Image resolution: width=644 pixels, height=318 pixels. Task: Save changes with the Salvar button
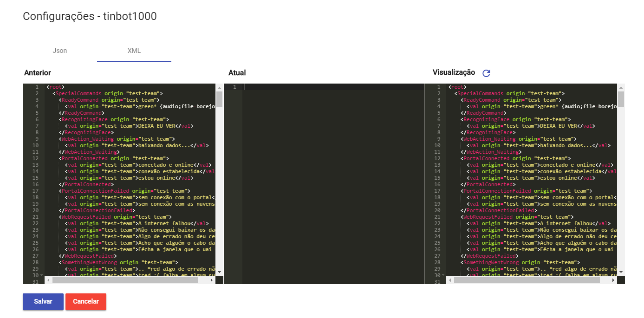click(43, 301)
